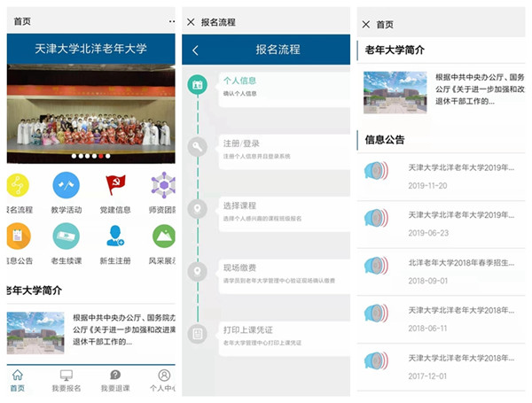Tap the 新生注册 person icon
This screenshot has width=532, height=403.
115,236
